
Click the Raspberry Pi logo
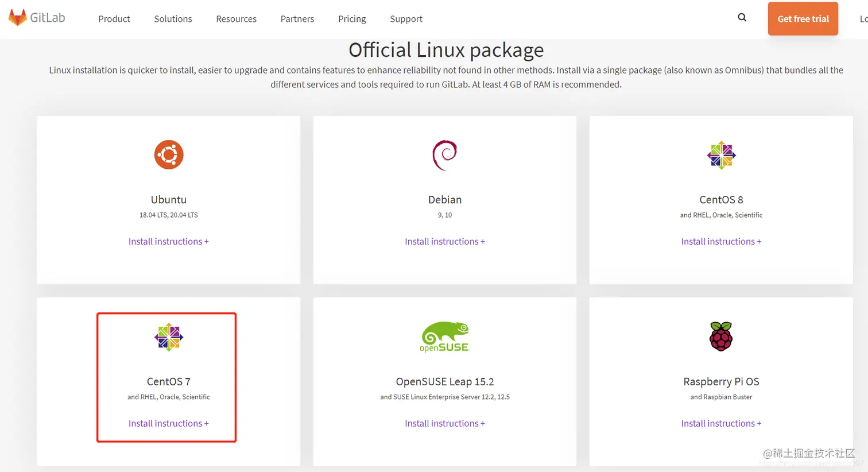(x=721, y=336)
